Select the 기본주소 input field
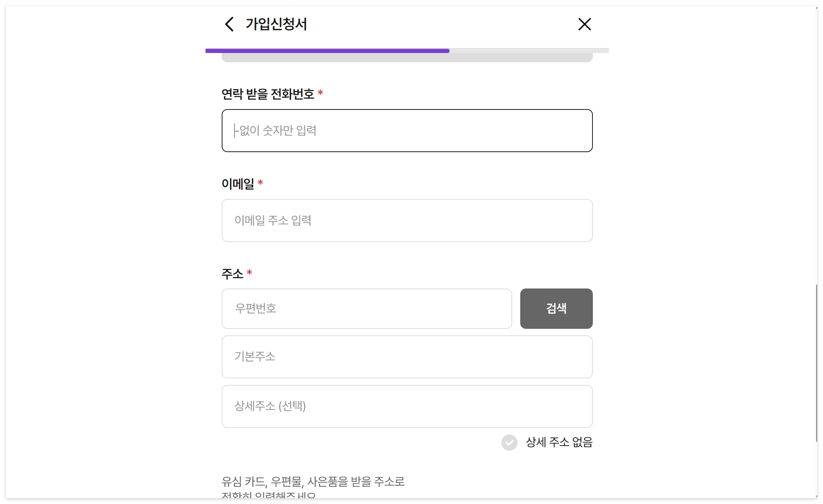This screenshot has height=504, width=823. [407, 357]
